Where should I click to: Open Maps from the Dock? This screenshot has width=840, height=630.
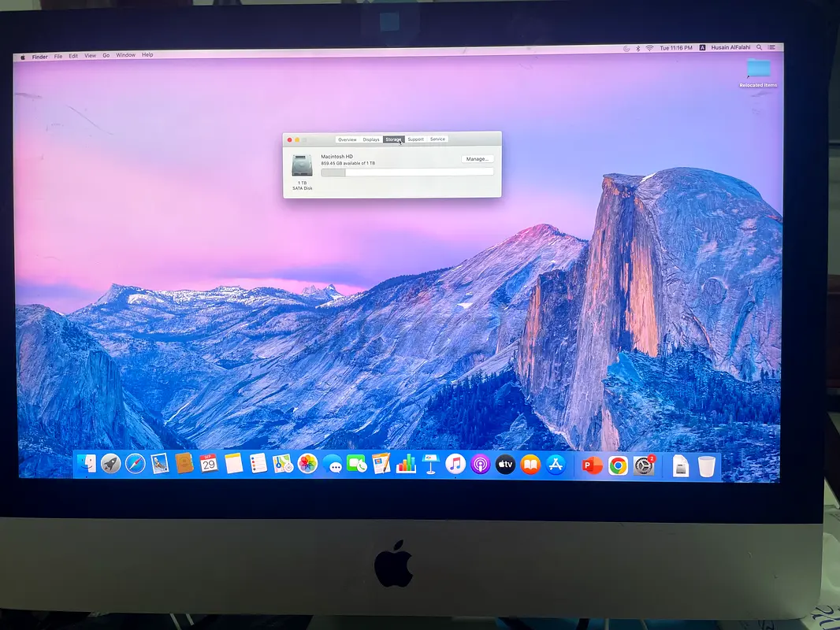tap(282, 464)
